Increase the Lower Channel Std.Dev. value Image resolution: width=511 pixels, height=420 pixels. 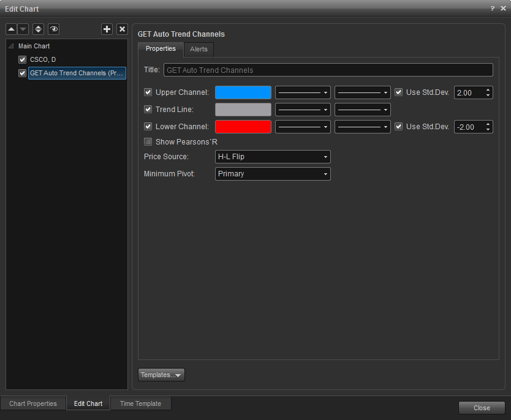click(488, 124)
